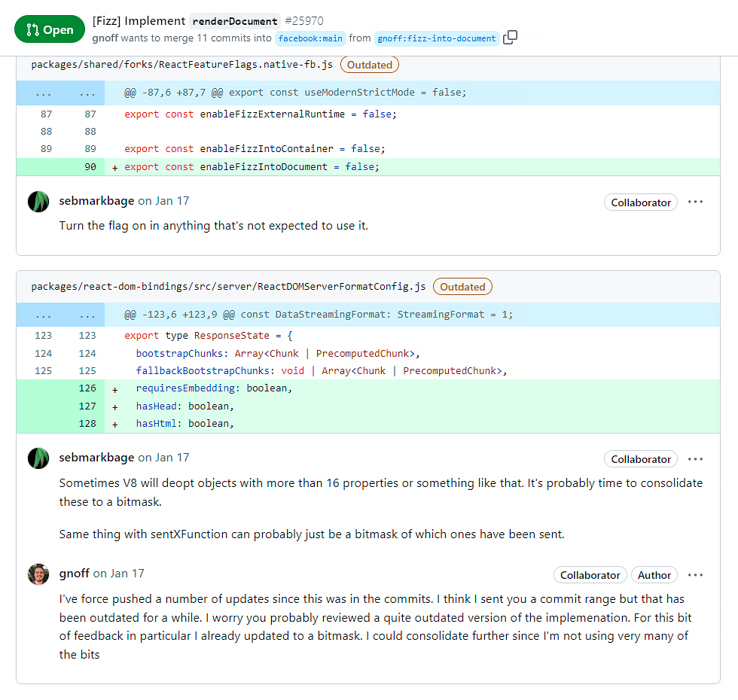
Task: Open sebmarkbage's avatar on the bitmask comment
Action: [38, 458]
